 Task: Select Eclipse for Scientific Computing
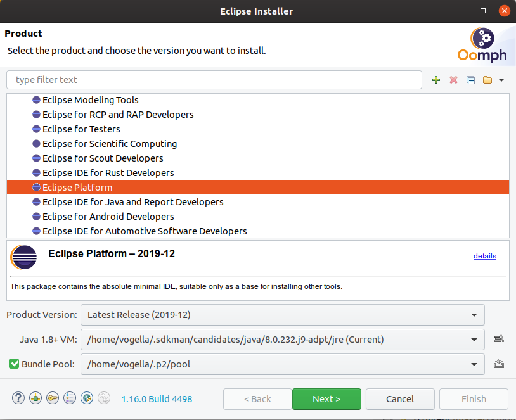(x=257, y=143)
